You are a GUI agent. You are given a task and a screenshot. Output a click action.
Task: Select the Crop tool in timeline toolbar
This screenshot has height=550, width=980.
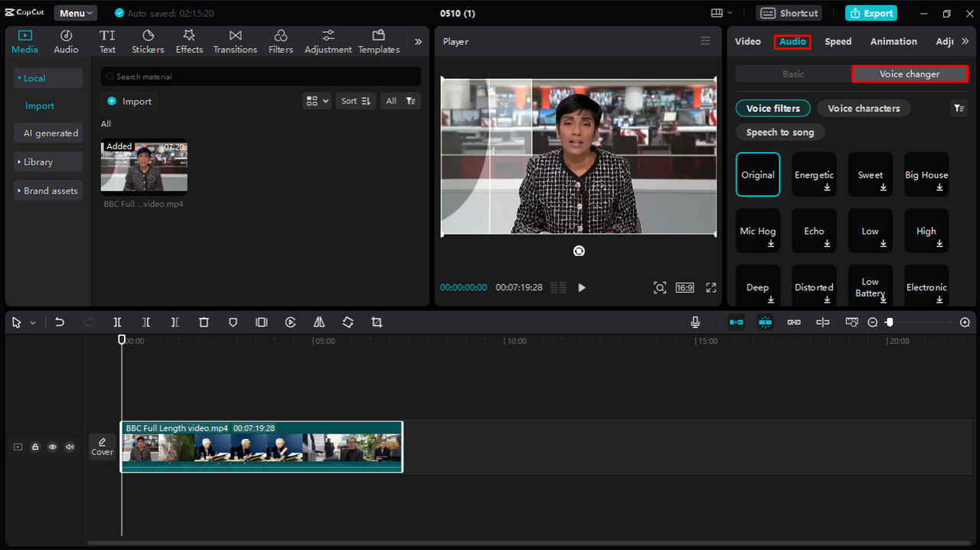pyautogui.click(x=377, y=322)
